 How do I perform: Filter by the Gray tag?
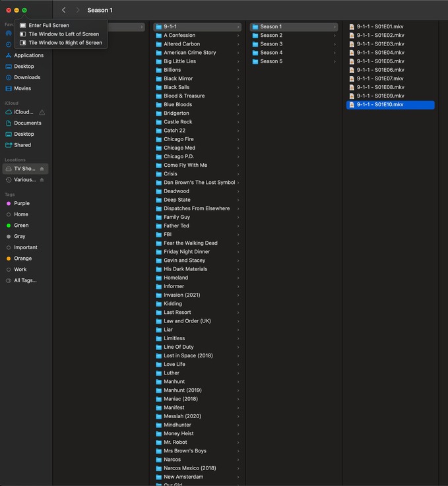(x=25, y=237)
